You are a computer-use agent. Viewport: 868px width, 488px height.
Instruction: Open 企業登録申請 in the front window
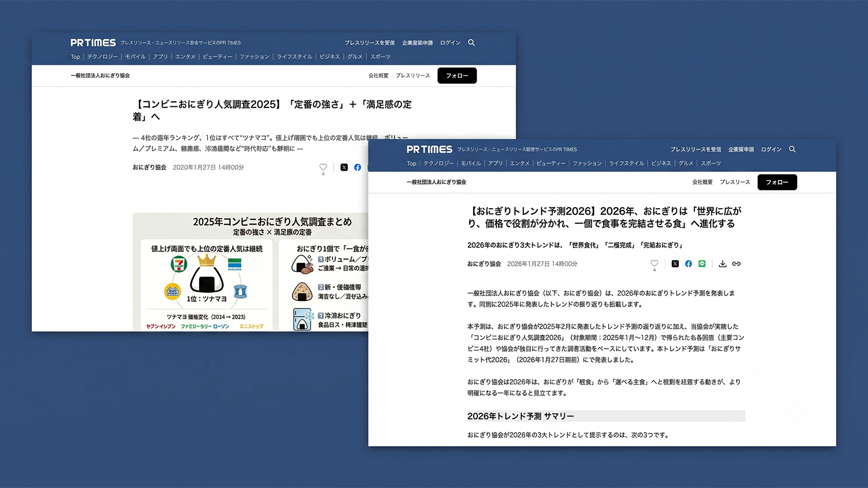coord(741,149)
